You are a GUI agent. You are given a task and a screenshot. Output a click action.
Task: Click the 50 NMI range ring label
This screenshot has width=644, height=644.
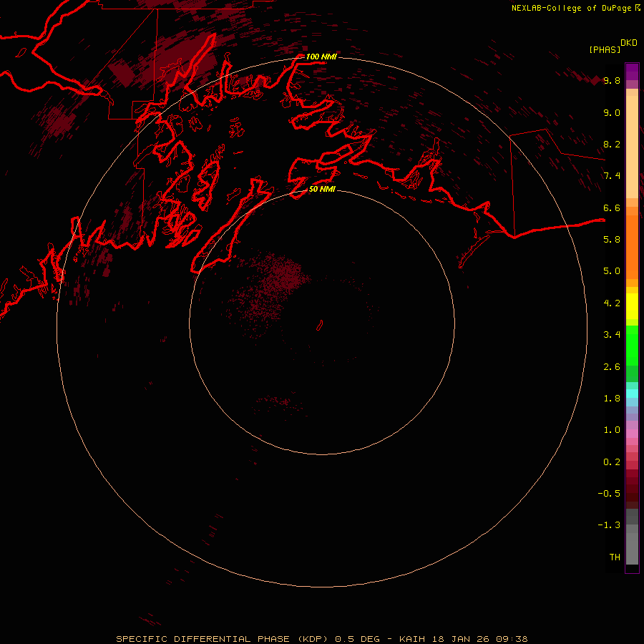click(322, 189)
